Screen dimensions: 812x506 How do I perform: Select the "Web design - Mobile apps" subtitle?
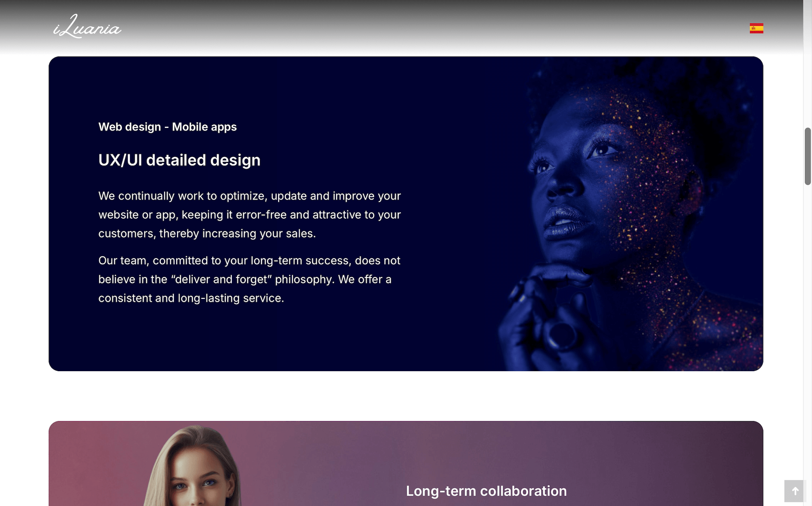coord(167,127)
